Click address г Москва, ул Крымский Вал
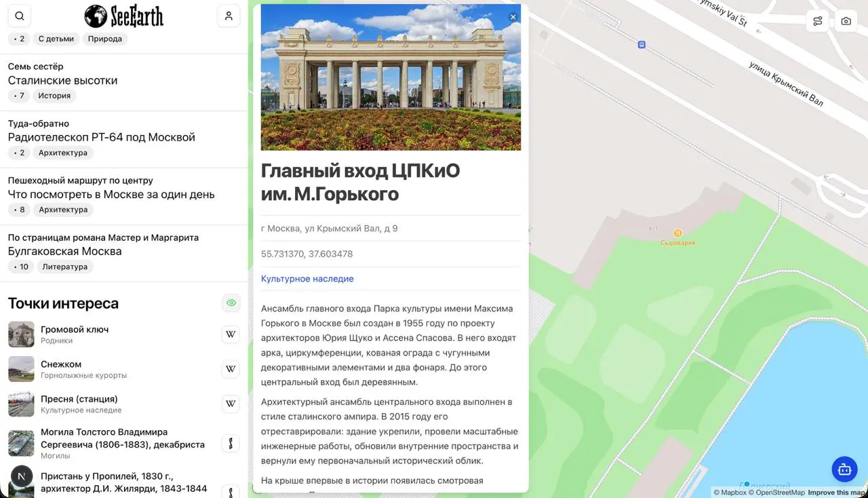The height and width of the screenshot is (498, 868). click(x=330, y=229)
